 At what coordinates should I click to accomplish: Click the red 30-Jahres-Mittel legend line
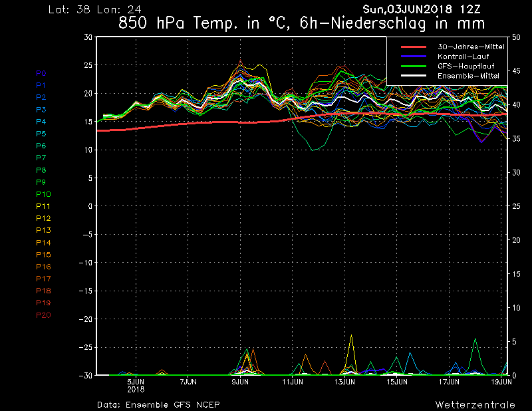[x=412, y=47]
